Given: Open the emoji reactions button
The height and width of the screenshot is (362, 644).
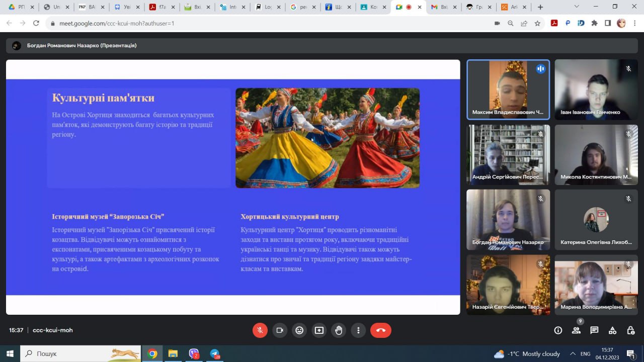Looking at the screenshot, I should click(x=299, y=330).
